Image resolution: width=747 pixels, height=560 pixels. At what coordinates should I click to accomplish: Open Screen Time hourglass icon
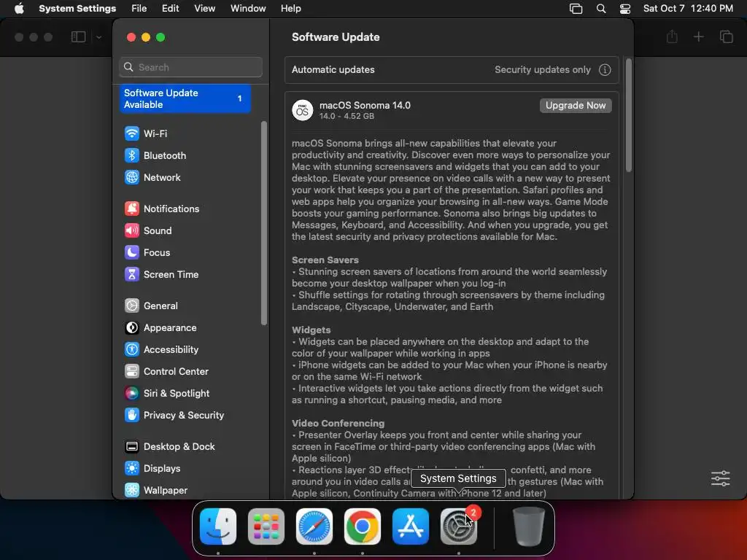coord(131,274)
